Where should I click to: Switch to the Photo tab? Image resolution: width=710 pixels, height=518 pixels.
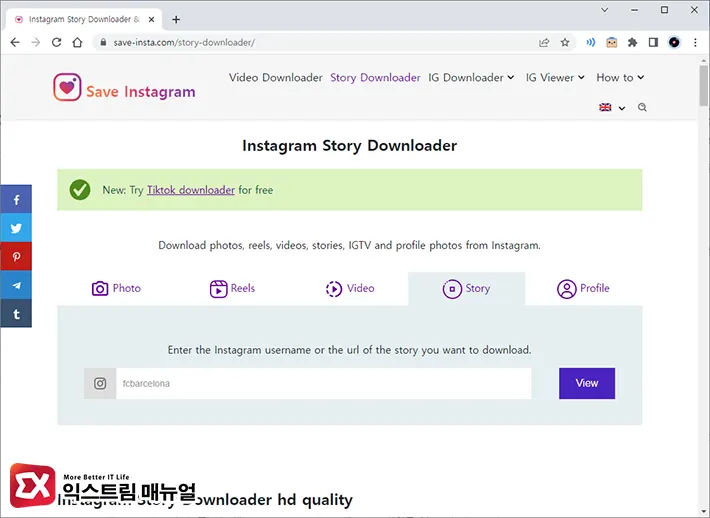pos(116,288)
